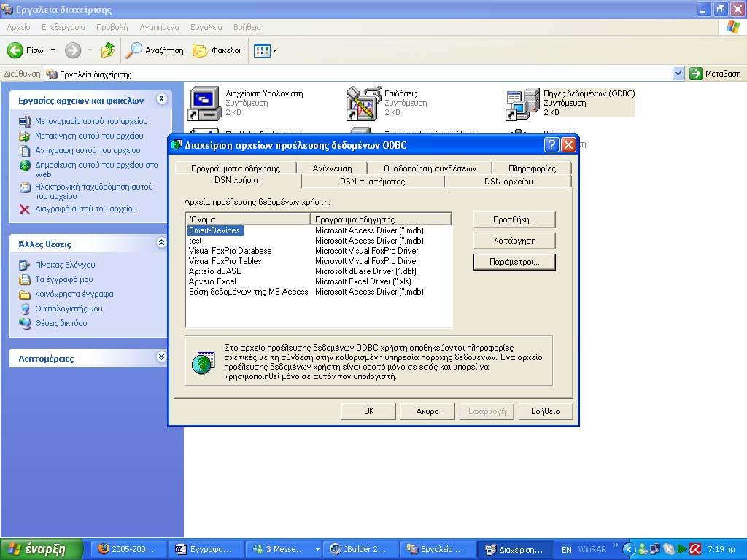Open the Αγαπημένα menu

pos(159,27)
